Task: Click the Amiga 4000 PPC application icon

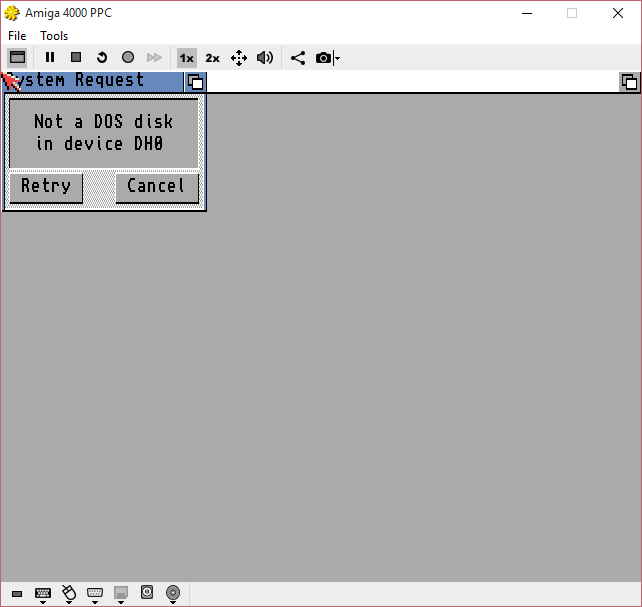Action: click(11, 13)
